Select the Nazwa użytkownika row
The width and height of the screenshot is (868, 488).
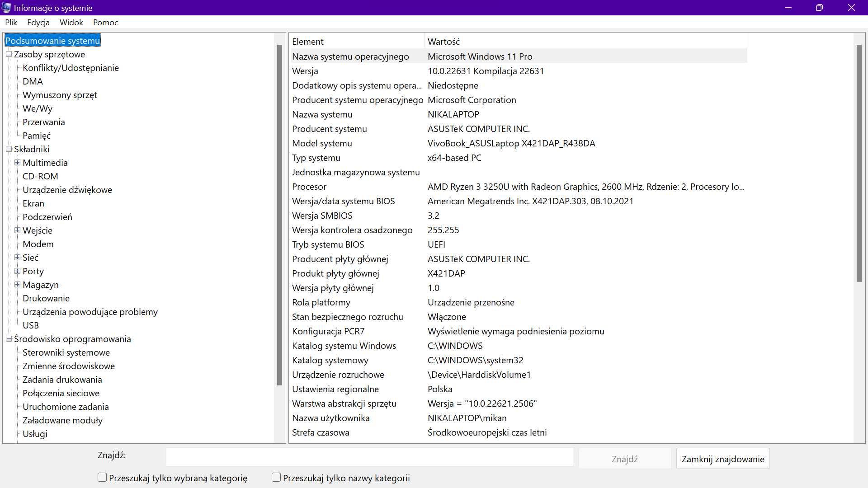[x=518, y=418]
